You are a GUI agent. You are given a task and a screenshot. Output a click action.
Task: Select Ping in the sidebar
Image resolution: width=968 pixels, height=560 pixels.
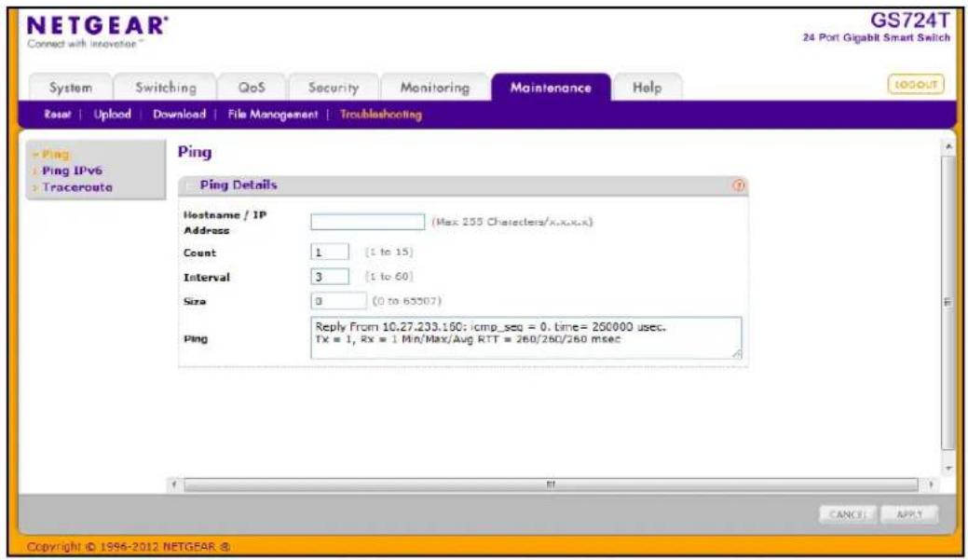point(55,155)
